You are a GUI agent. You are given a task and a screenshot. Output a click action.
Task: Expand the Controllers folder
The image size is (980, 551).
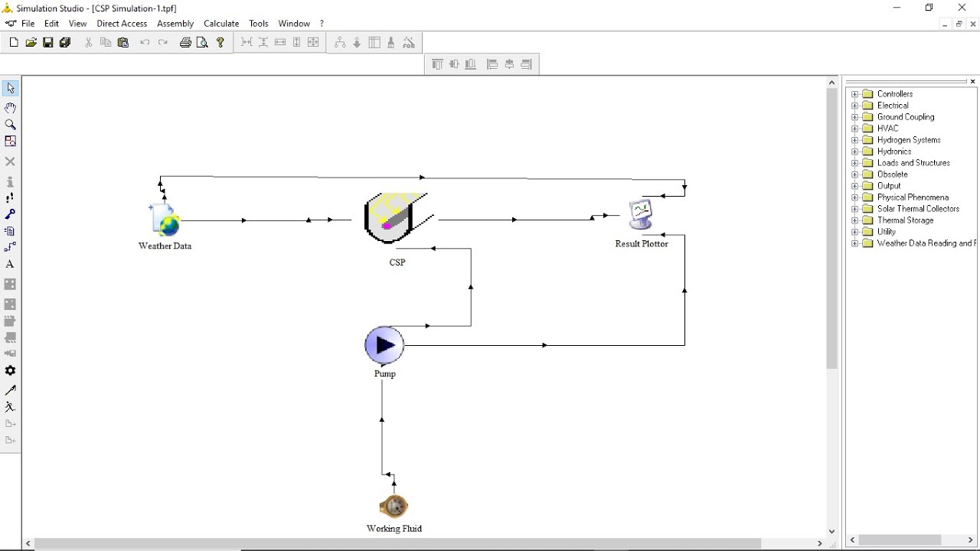click(855, 94)
